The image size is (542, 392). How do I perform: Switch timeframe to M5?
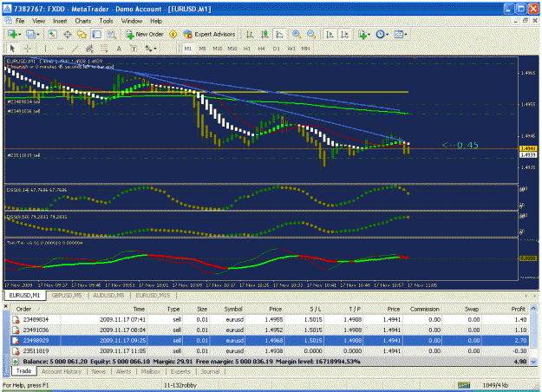(203, 49)
